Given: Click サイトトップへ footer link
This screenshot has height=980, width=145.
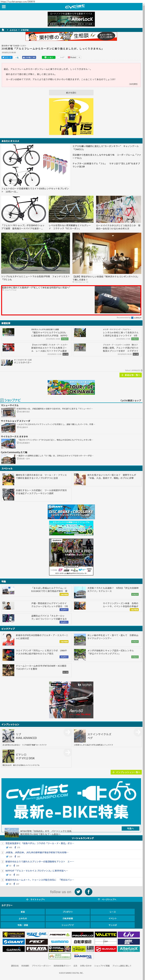Looking at the screenshot, I should click(x=36, y=899).
